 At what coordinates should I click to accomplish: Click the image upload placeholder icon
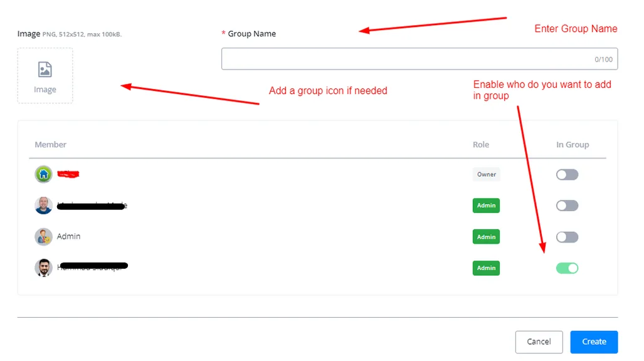(45, 70)
